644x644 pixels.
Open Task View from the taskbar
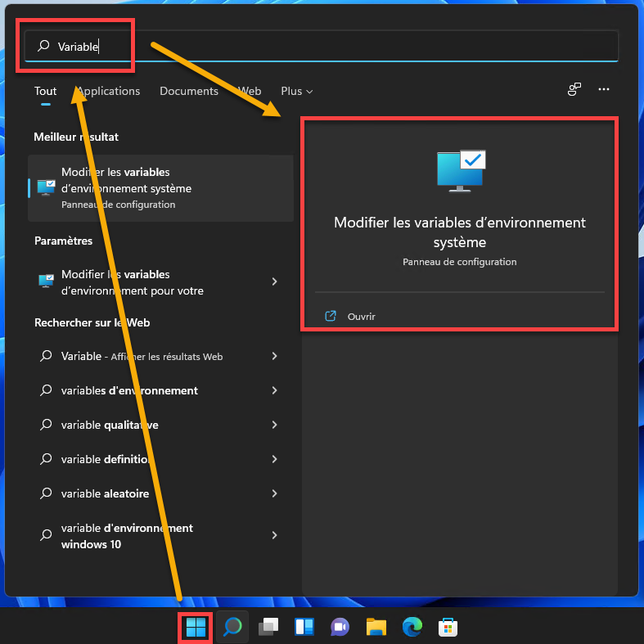pos(268,627)
